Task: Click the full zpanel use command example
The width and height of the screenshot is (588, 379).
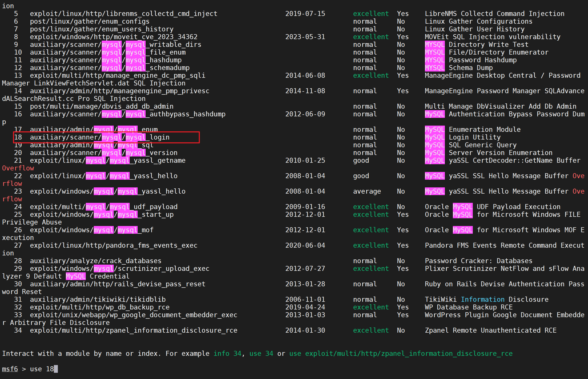Action: point(401,353)
